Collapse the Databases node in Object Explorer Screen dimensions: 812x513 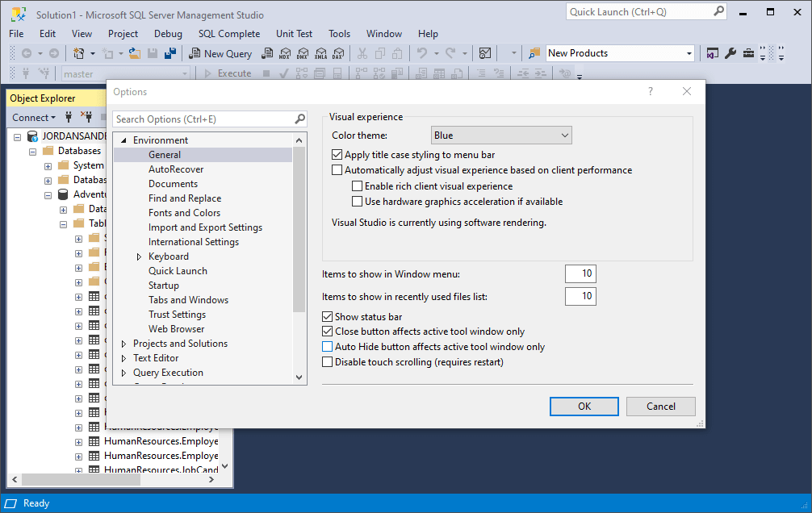[32, 152]
